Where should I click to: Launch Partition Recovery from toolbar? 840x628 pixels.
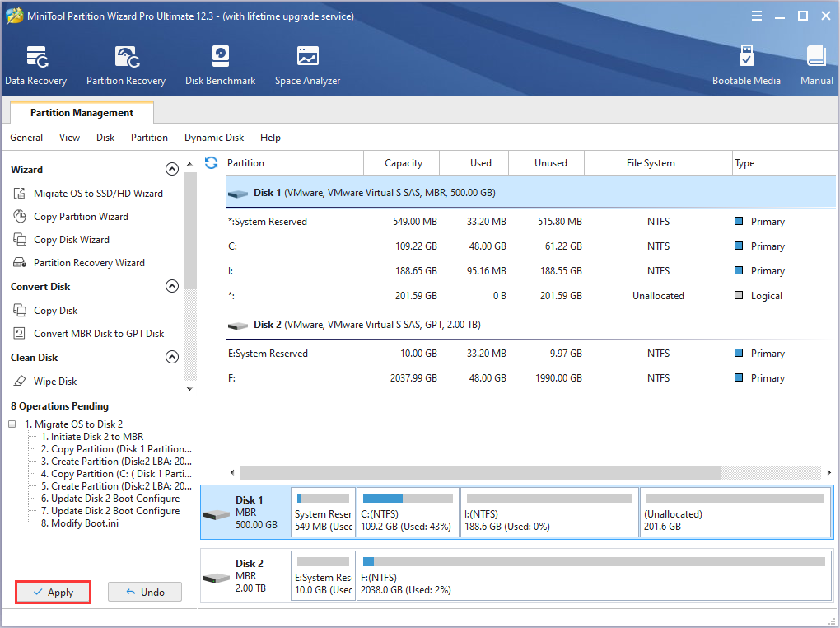pyautogui.click(x=126, y=65)
